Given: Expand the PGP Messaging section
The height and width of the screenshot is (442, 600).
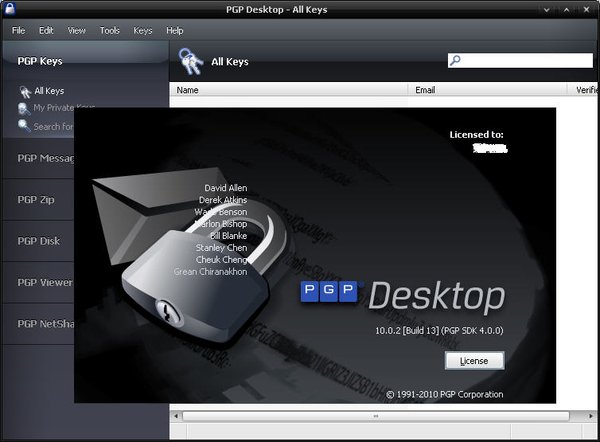Looking at the screenshot, I should point(38,158).
